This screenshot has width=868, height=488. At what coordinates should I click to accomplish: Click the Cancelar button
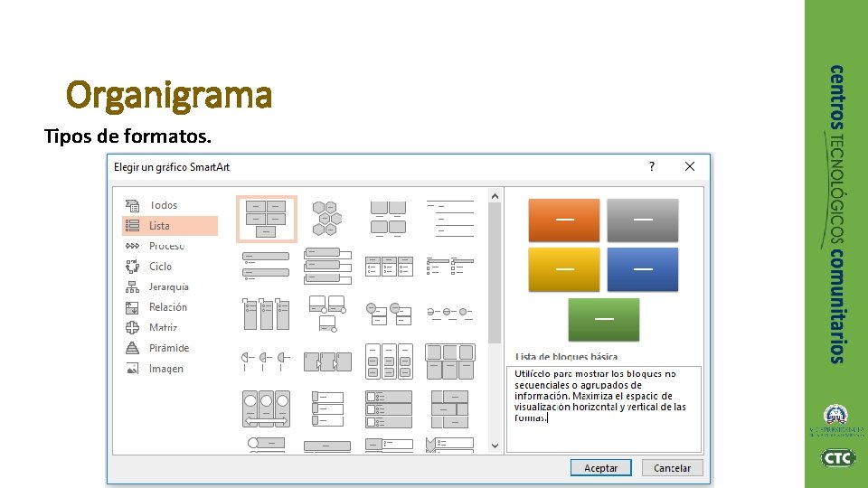tap(672, 468)
